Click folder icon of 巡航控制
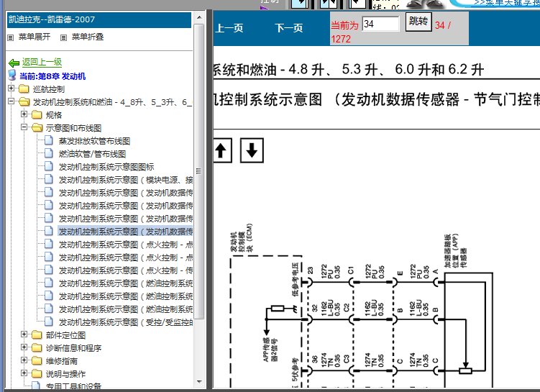540x392 pixels. pyautogui.click(x=24, y=89)
